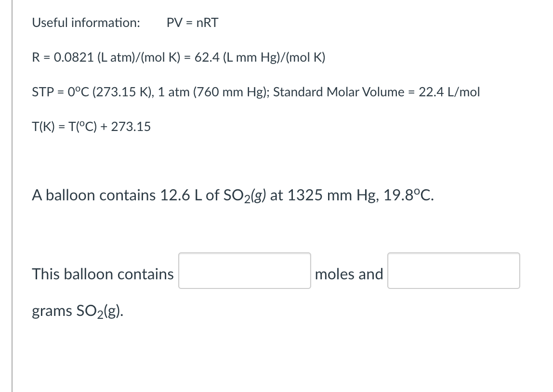Click inside the grams answer input box
Viewport: 553px width, 392px height.
point(453,271)
